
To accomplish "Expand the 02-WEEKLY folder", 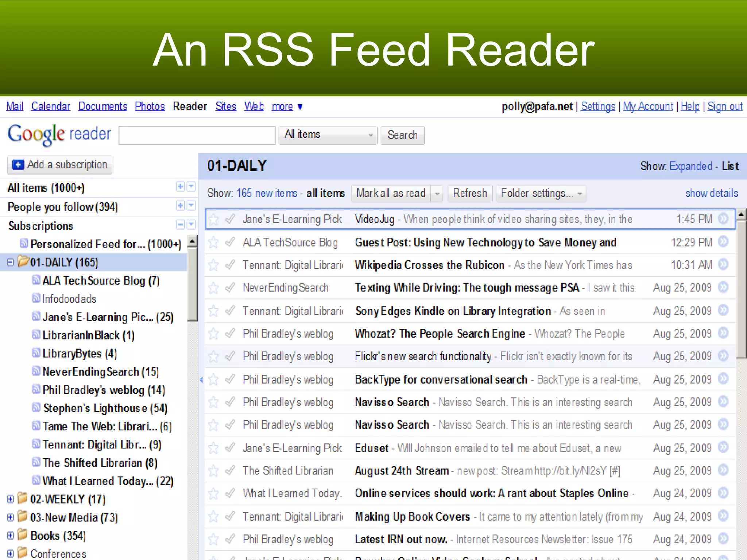I will point(10,499).
